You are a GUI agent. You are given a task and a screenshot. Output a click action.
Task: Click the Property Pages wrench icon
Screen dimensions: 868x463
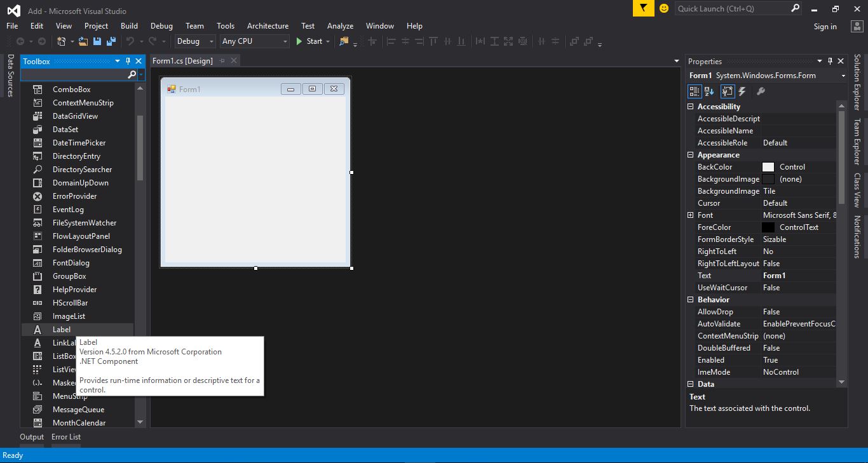pyautogui.click(x=761, y=91)
